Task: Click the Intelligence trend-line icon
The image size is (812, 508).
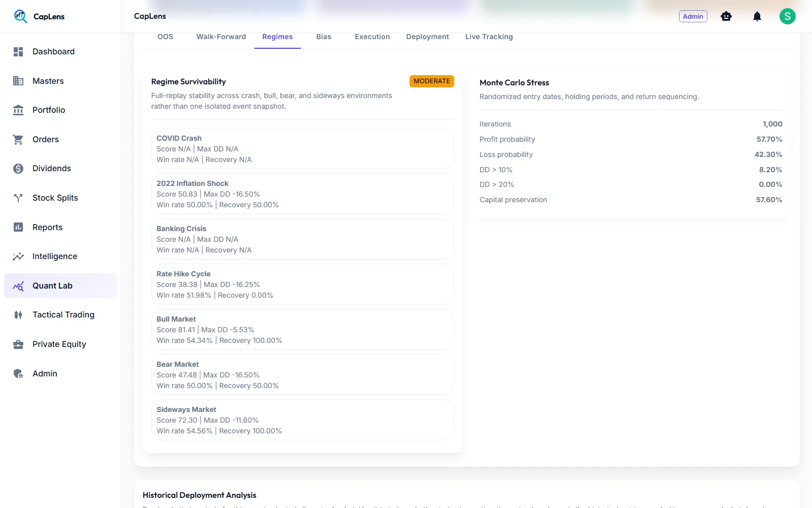Action: [18, 257]
